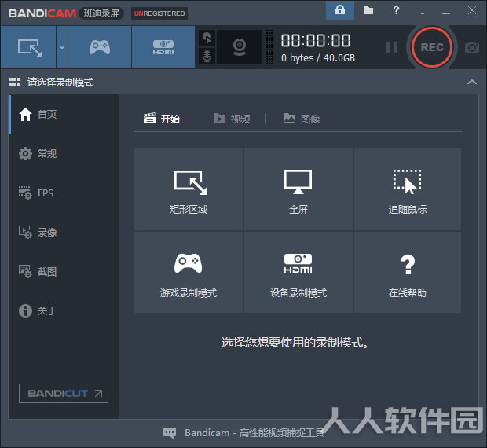Choose the 追随鼠标 around mouse tile
Screen dimensions: 487x448
(408, 189)
